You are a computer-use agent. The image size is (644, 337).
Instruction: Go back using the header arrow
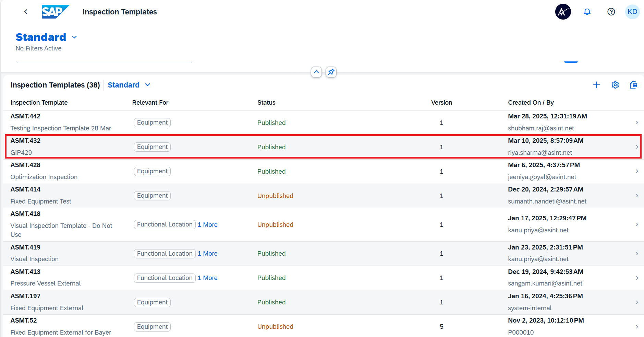(26, 12)
